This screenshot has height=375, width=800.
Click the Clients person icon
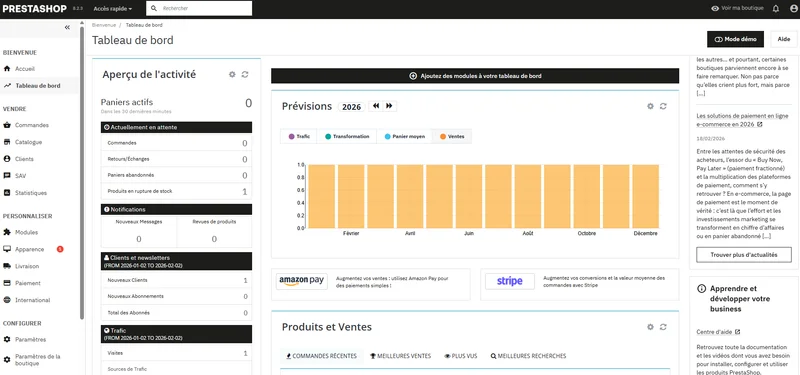7,159
